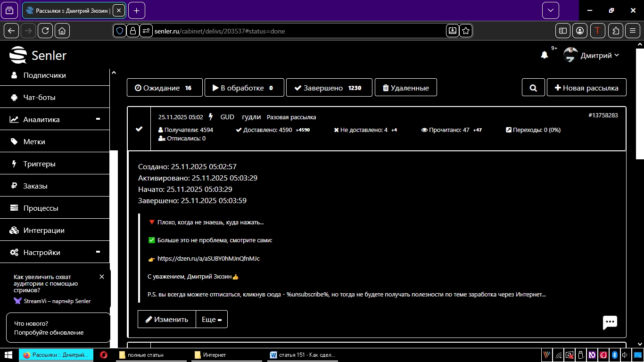Bookmark this page with star icon

466,31
